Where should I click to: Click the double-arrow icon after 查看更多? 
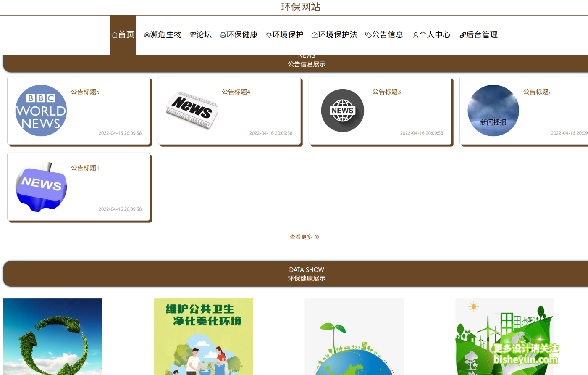point(317,237)
